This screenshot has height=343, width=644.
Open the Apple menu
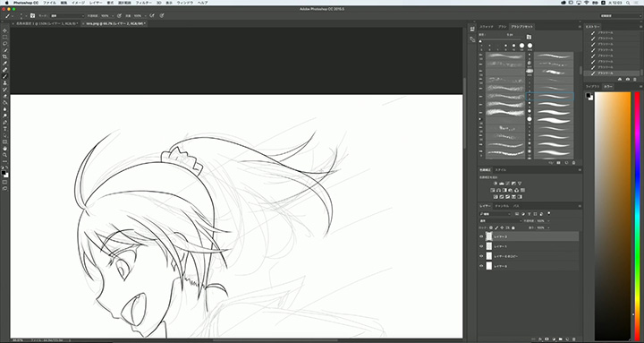click(6, 3)
